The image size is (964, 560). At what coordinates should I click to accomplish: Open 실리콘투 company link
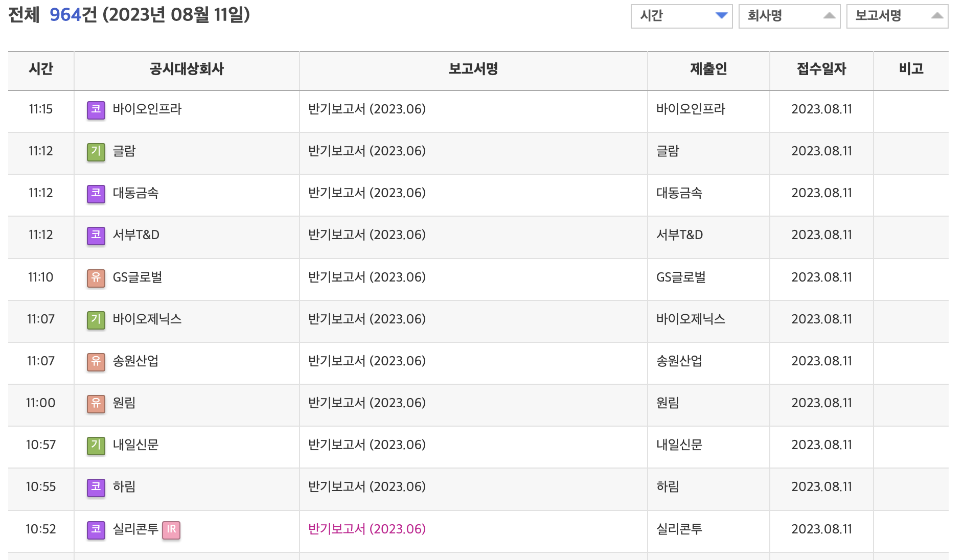(135, 529)
